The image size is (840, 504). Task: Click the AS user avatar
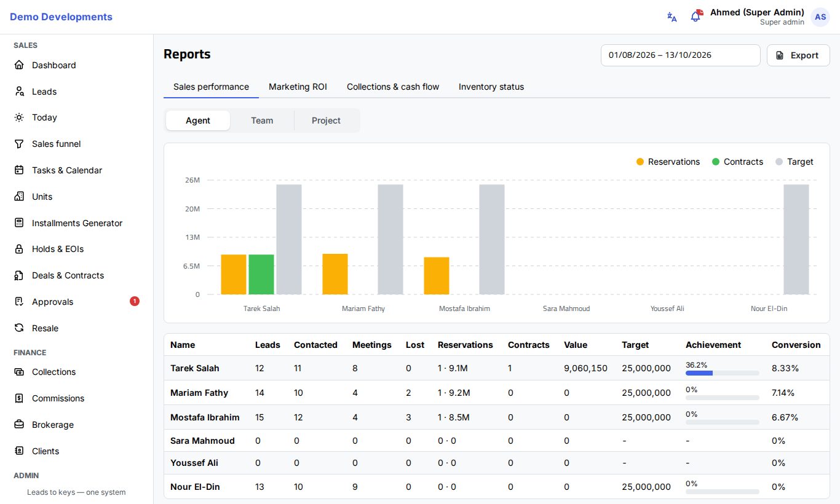(x=820, y=17)
